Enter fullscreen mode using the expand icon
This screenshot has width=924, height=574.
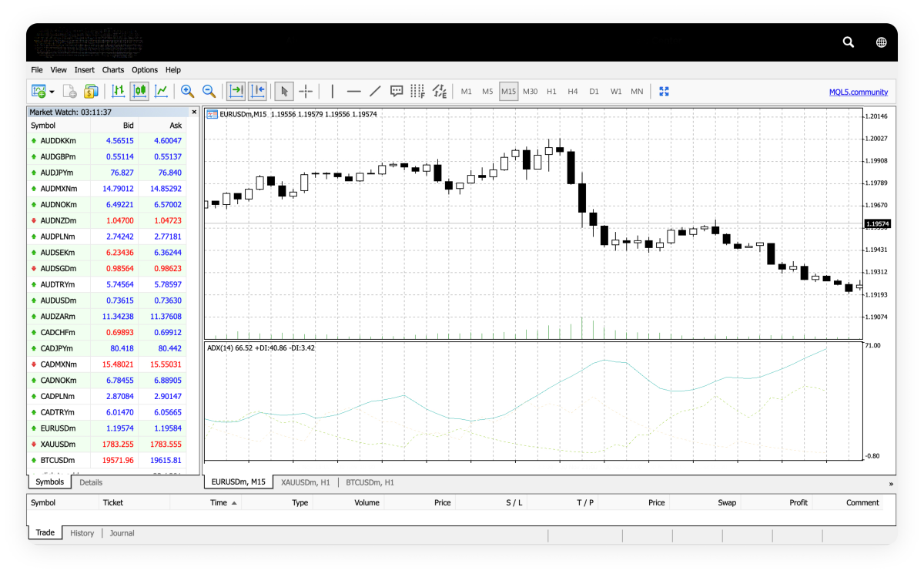click(x=664, y=92)
